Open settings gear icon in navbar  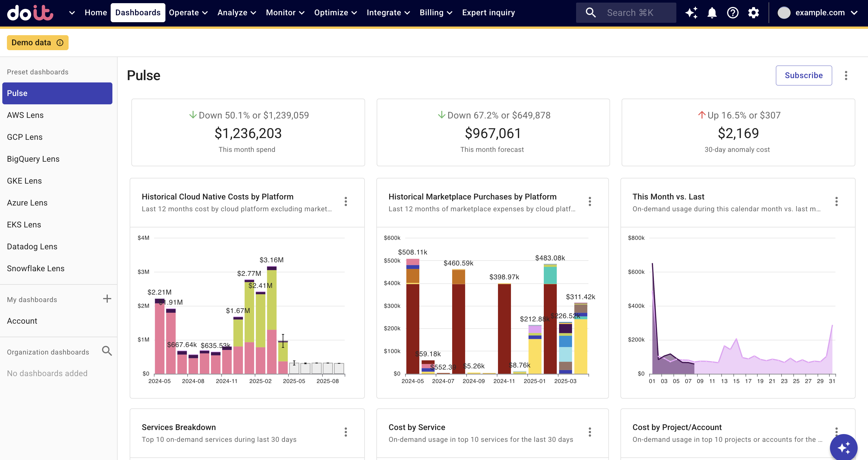coord(753,13)
